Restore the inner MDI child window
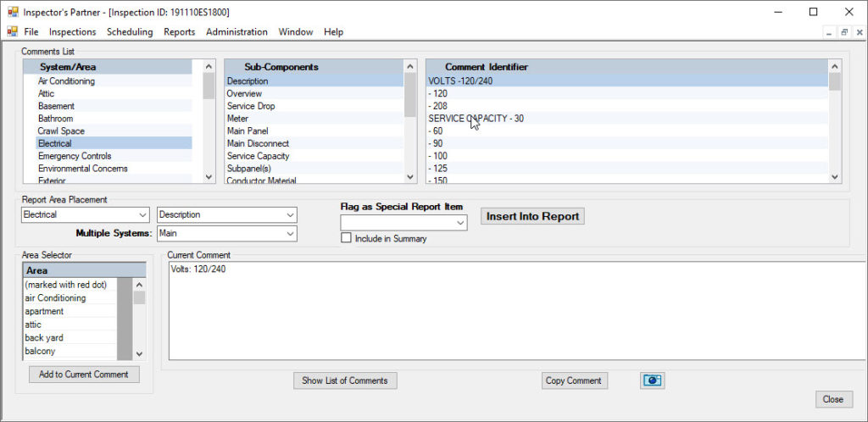The image size is (868, 422). (x=844, y=32)
